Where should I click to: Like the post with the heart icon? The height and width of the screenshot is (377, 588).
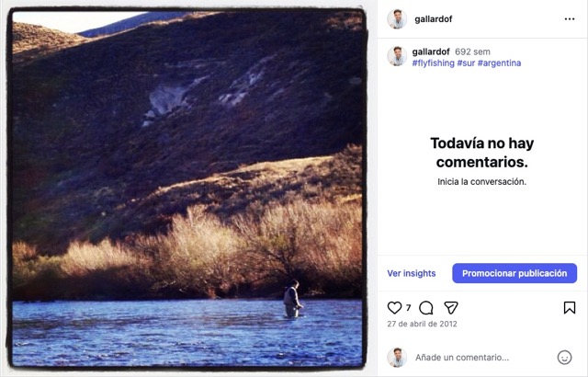coord(394,308)
